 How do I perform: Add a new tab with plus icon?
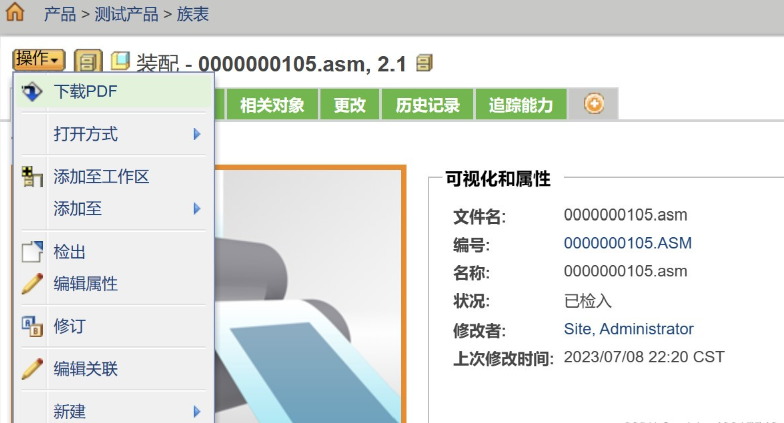(x=593, y=104)
